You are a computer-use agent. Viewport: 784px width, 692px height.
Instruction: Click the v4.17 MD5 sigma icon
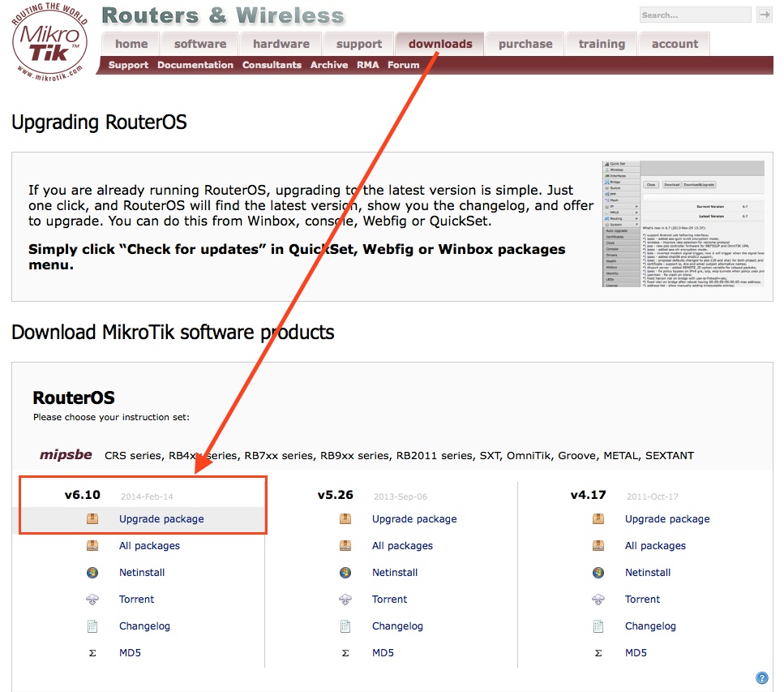[598, 652]
